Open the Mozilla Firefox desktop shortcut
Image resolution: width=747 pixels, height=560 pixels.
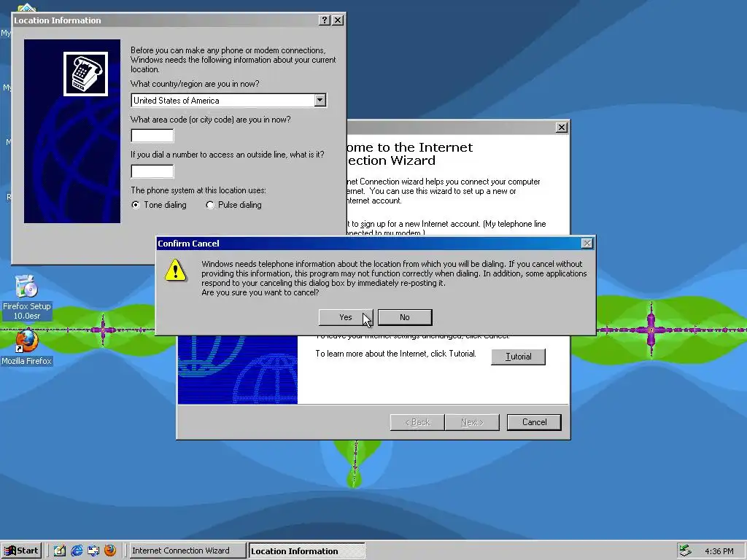tap(26, 347)
